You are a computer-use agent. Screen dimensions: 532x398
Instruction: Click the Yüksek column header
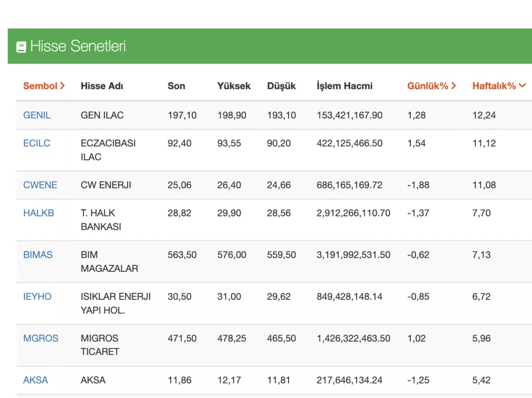[x=234, y=86]
